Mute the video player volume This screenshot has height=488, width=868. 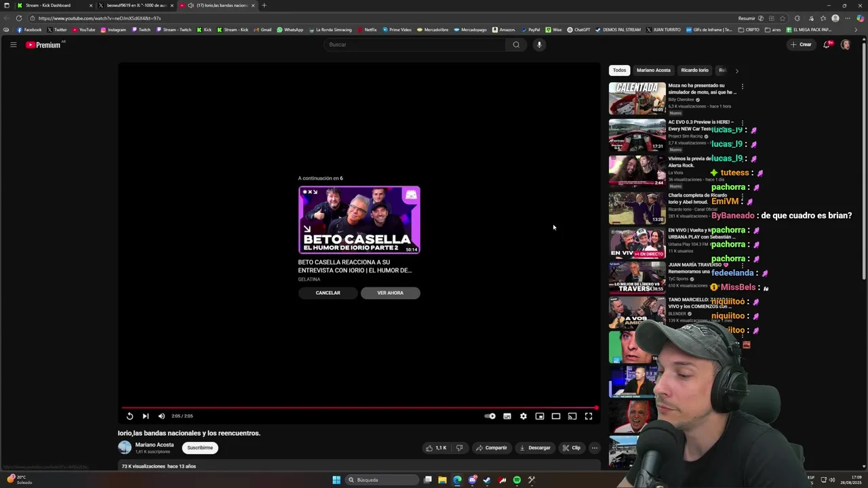tap(161, 416)
